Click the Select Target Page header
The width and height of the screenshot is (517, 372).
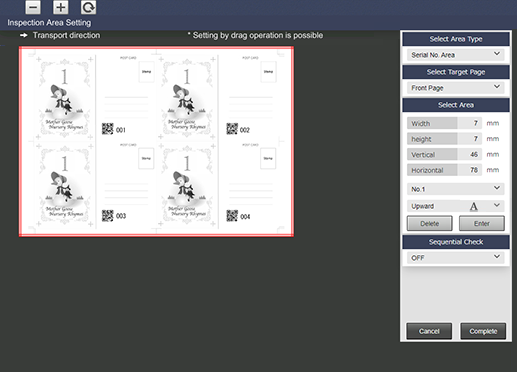456,72
